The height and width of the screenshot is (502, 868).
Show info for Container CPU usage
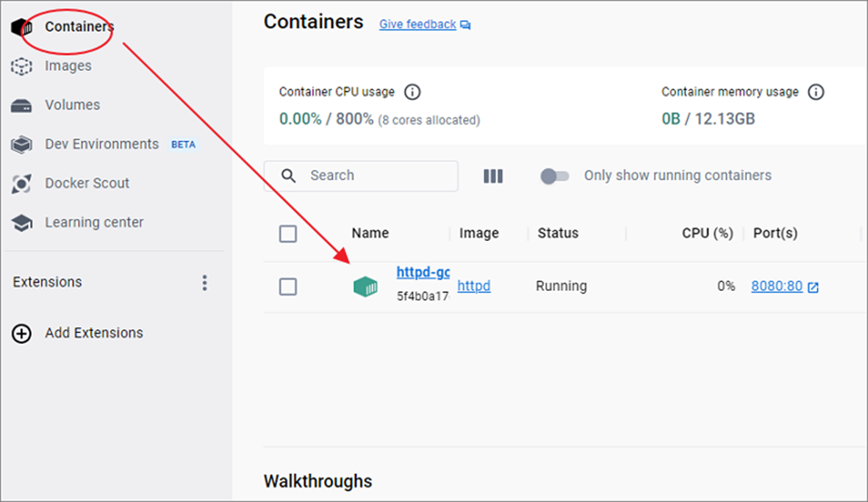(412, 92)
